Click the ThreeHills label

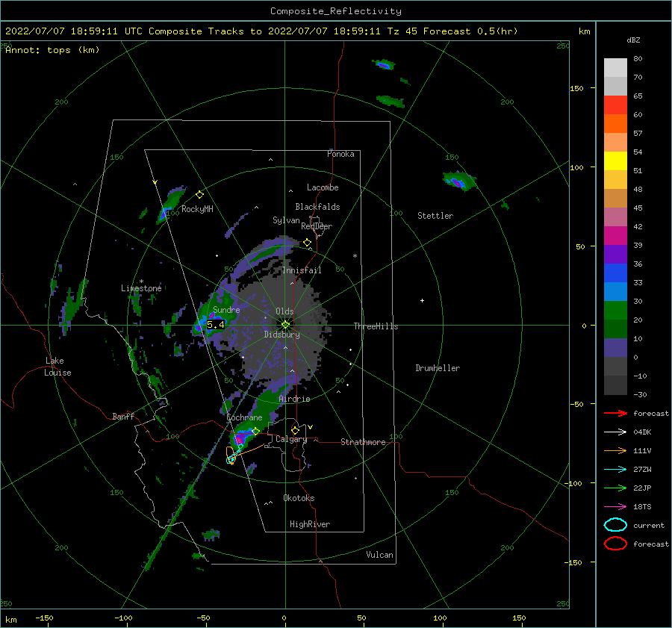coord(376,326)
